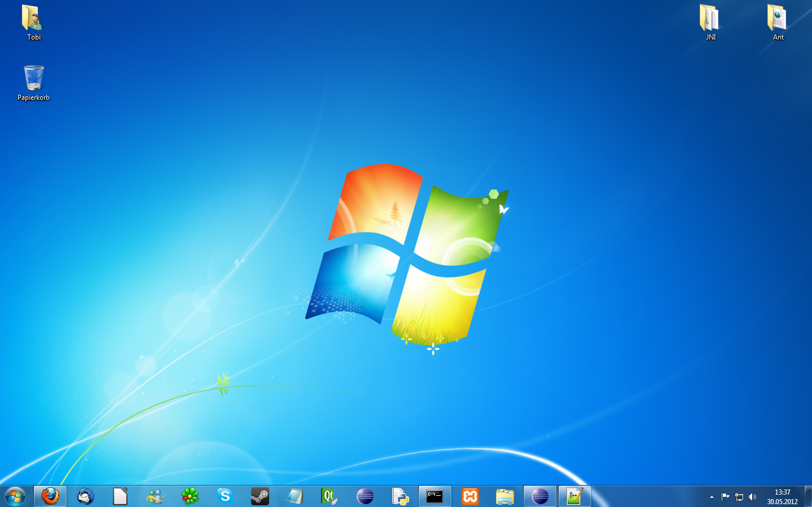The width and height of the screenshot is (812, 507).
Task: Expand the hidden tray icons arrow
Action: 712,497
